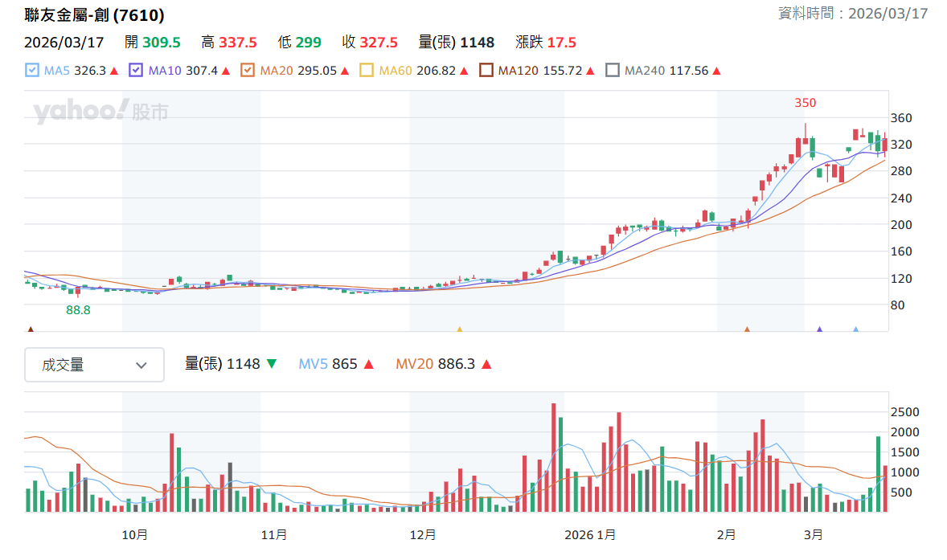
Task: Enable the MA60 moving average checkbox
Action: pyautogui.click(x=366, y=71)
